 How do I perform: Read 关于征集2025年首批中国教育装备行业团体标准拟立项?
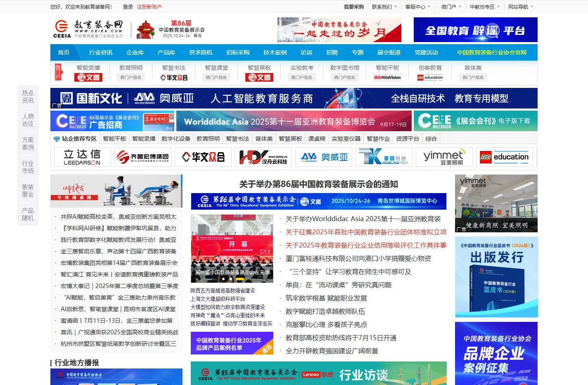366,232
